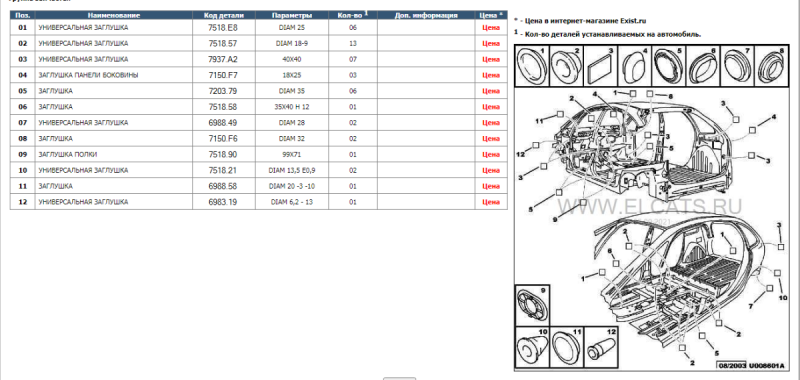
Task: Click part thumbnail number 3 square plug
Action: 600,66
